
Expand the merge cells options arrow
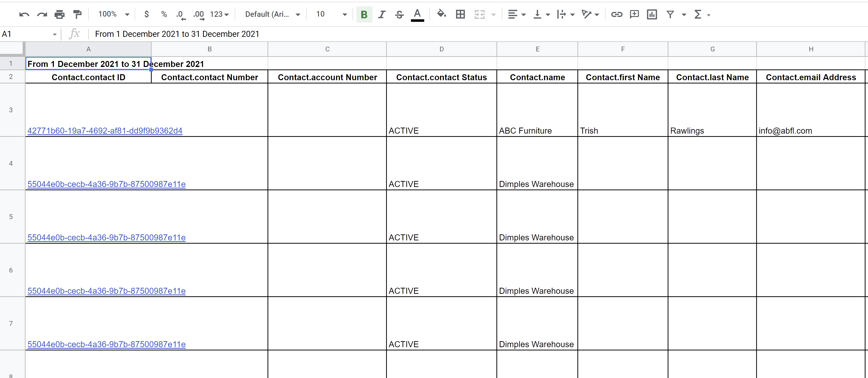pyautogui.click(x=494, y=15)
